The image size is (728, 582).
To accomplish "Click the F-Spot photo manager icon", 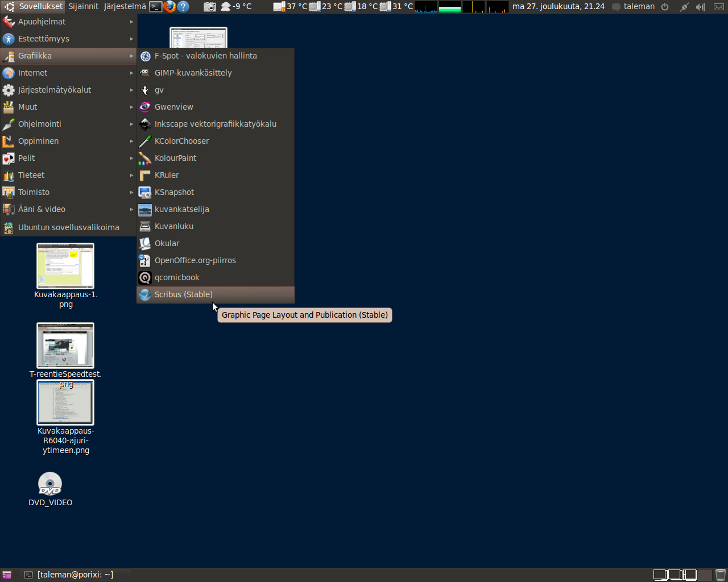I will pyautogui.click(x=145, y=56).
